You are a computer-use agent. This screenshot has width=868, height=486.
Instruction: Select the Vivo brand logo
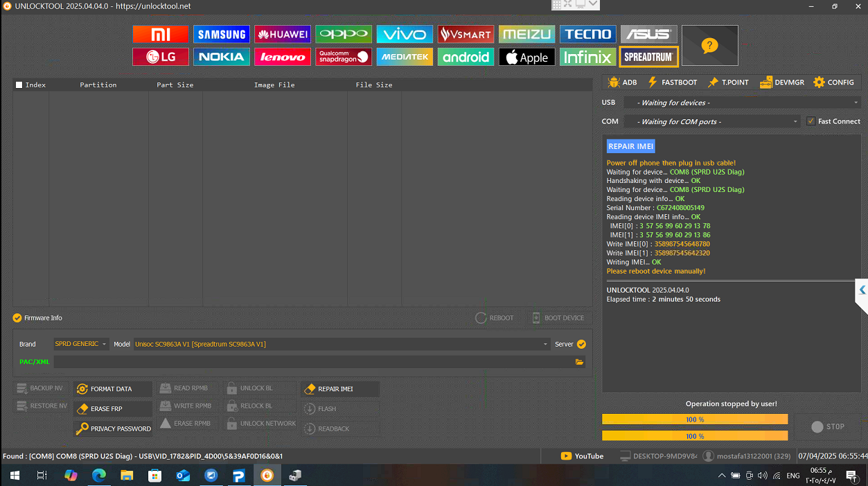(405, 34)
